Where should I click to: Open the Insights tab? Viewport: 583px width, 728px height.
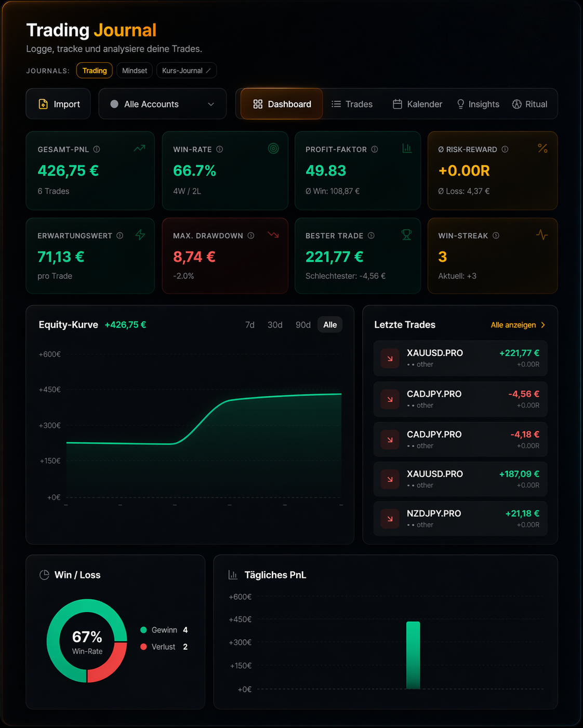point(478,104)
